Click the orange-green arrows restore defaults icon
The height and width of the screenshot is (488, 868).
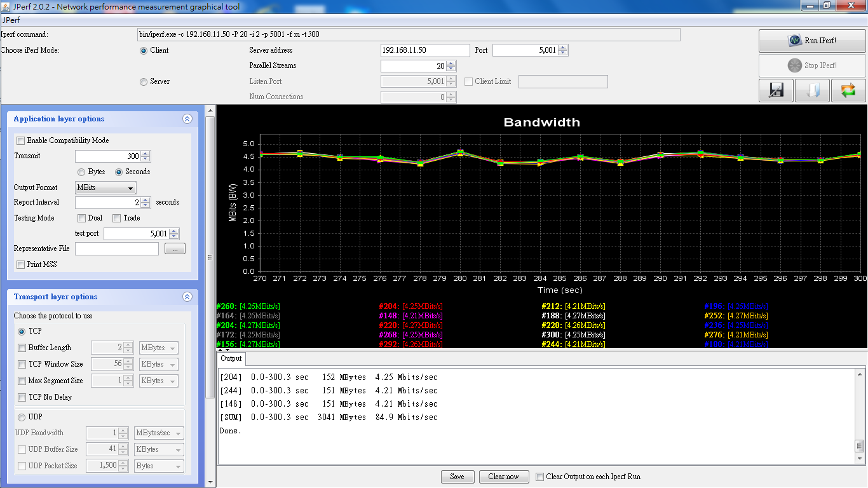pos(848,90)
